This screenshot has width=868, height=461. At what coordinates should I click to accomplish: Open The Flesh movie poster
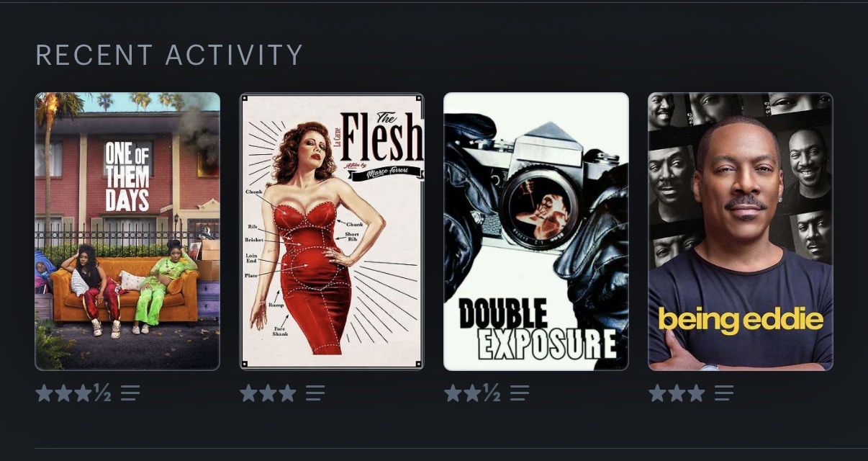[x=332, y=231]
